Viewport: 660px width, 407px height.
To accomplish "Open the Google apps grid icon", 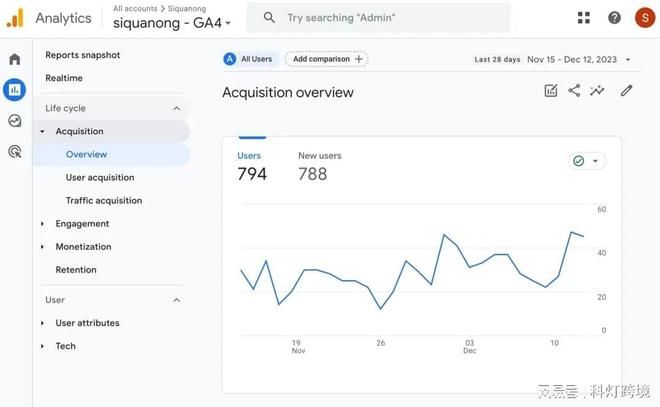I will [x=584, y=18].
